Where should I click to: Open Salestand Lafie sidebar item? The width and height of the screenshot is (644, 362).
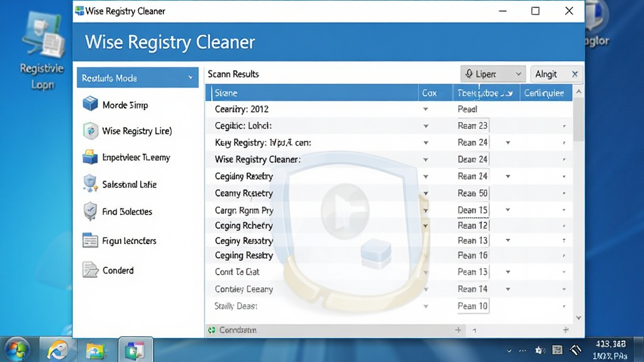pos(130,184)
